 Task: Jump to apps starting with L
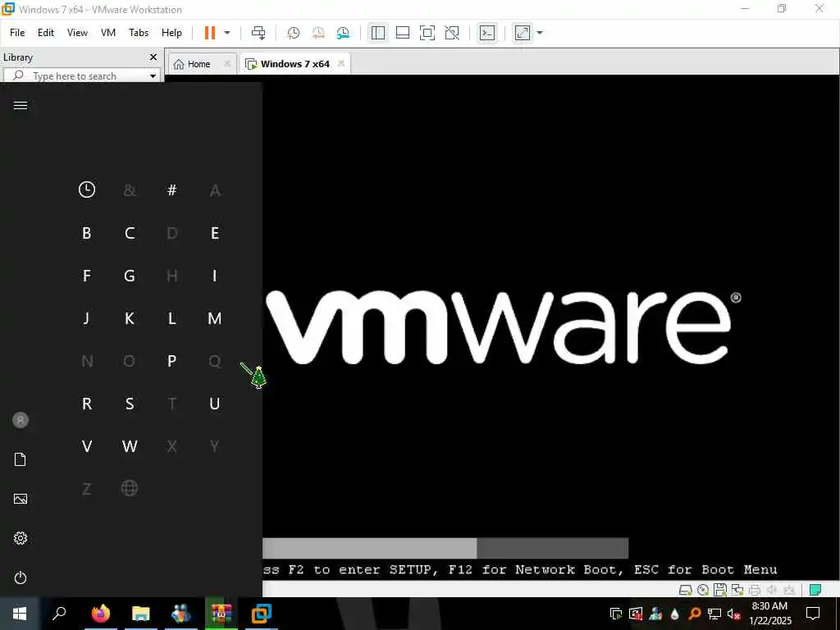pyautogui.click(x=172, y=318)
